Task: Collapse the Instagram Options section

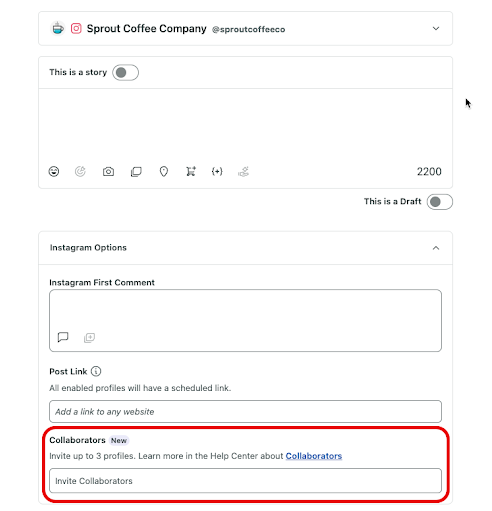Action: point(436,248)
